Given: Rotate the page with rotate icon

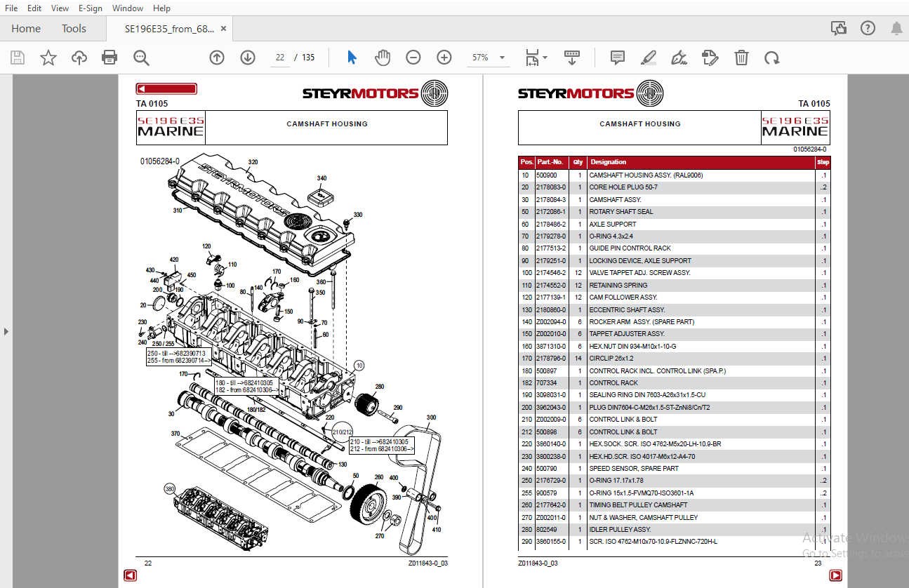Looking at the screenshot, I should (772, 58).
